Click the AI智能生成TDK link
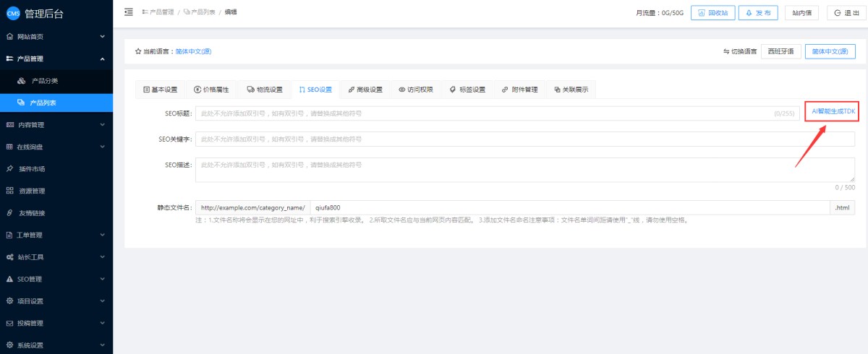 click(833, 112)
